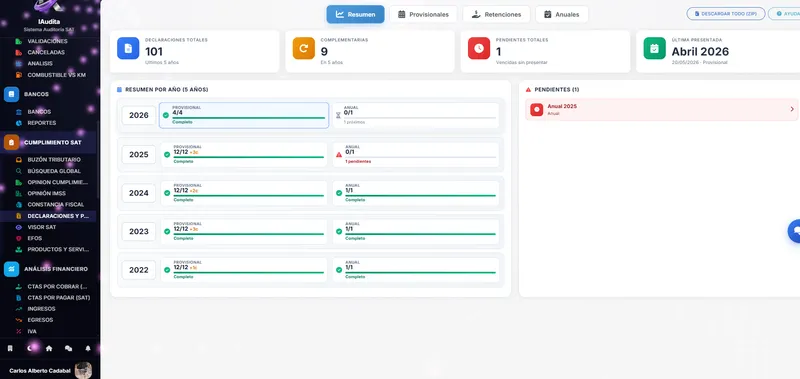Click the bookmark icon in sidebar footer
This screenshot has height=379, width=800.
10,348
